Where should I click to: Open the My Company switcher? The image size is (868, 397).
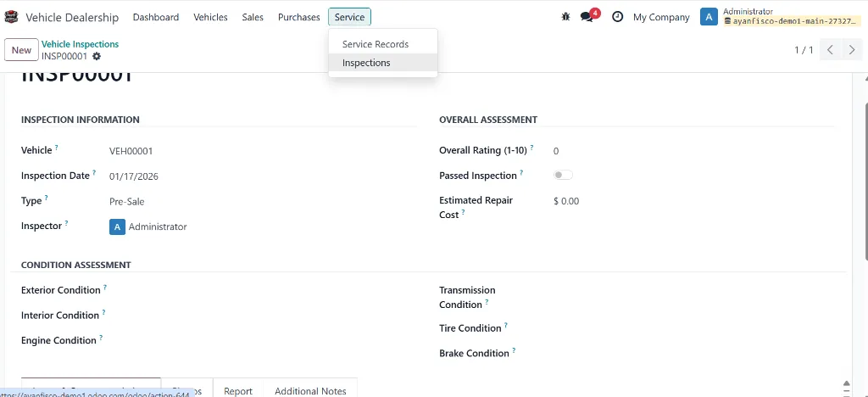[x=661, y=17]
